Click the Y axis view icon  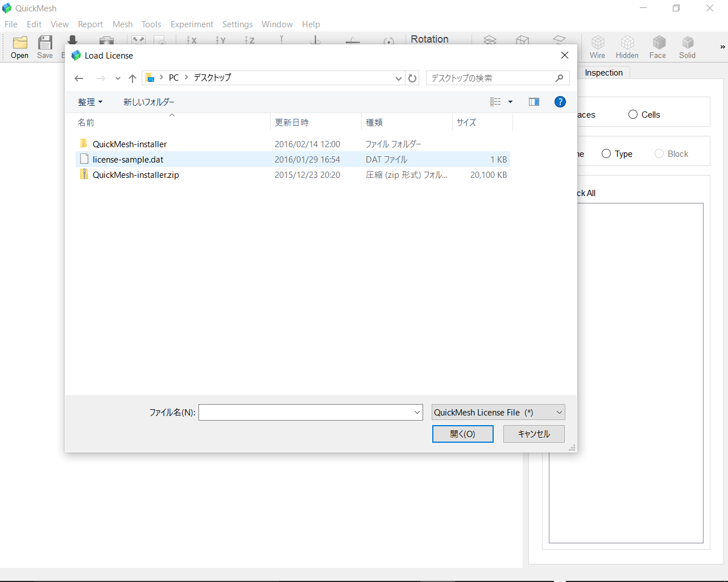(221, 40)
